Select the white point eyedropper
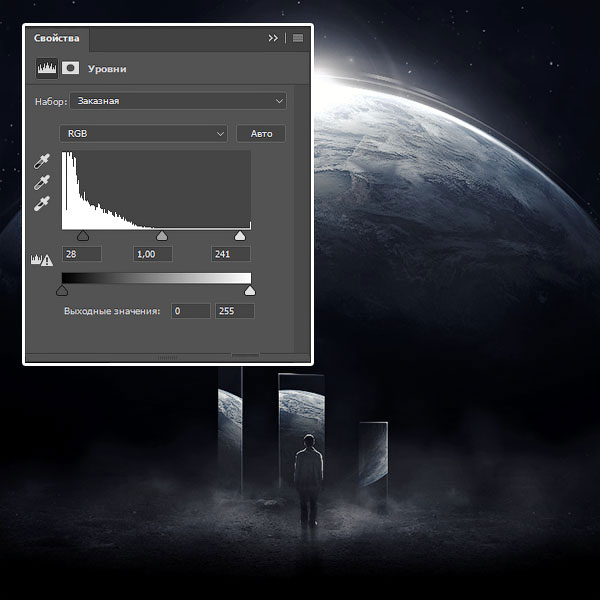Viewport: 600px width, 600px height. click(42, 204)
